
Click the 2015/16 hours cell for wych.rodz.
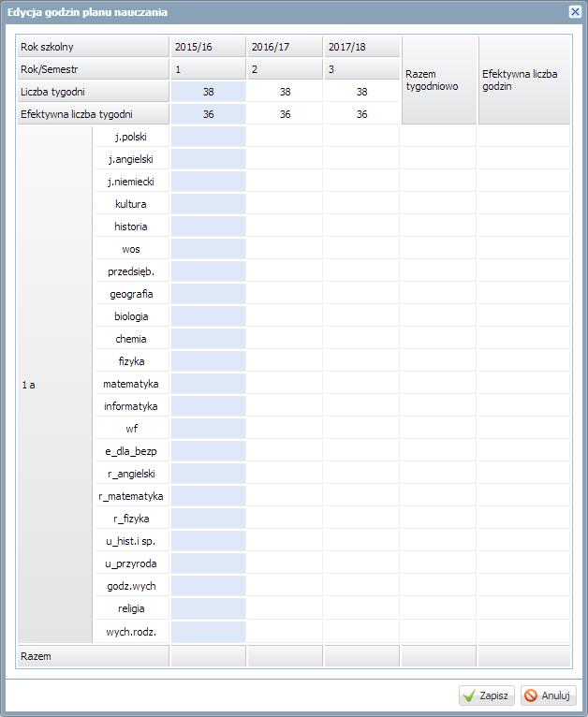[208, 632]
